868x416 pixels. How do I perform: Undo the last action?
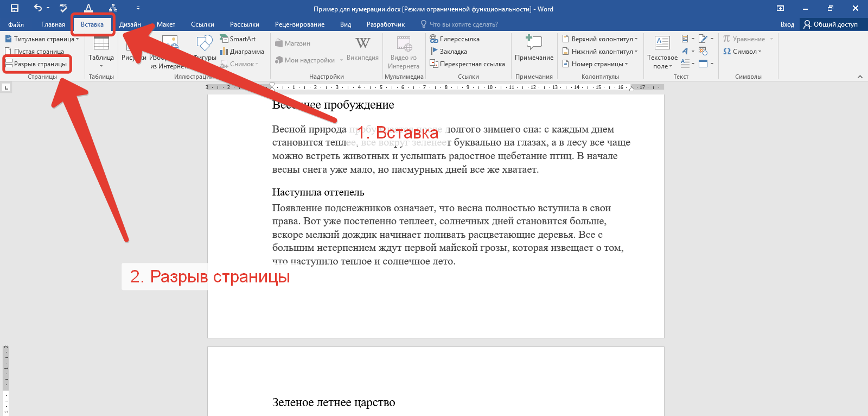[37, 8]
